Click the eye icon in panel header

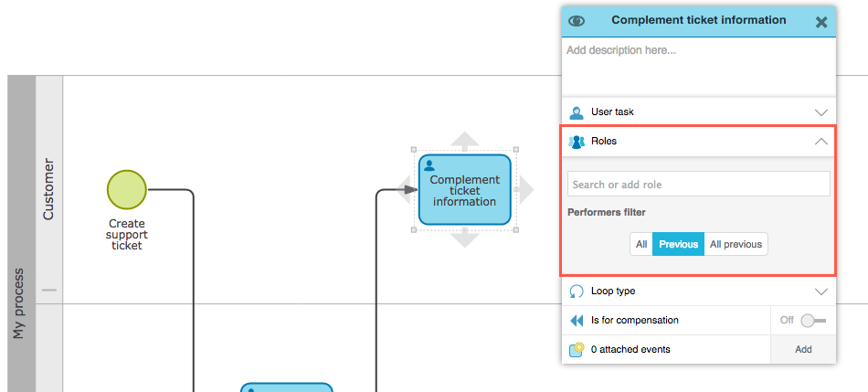click(577, 21)
